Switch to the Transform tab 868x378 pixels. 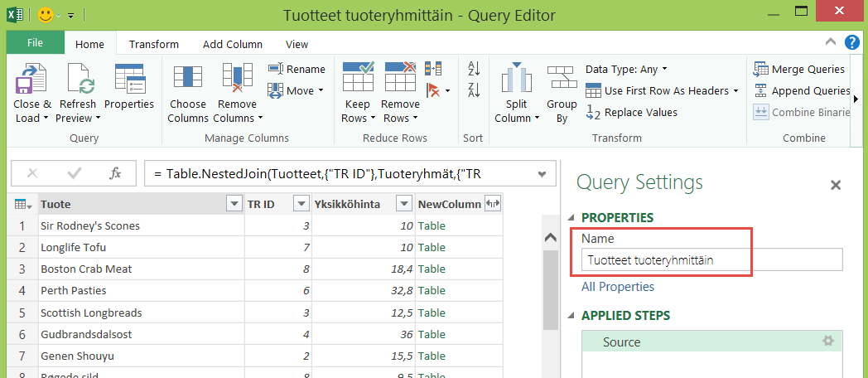154,44
